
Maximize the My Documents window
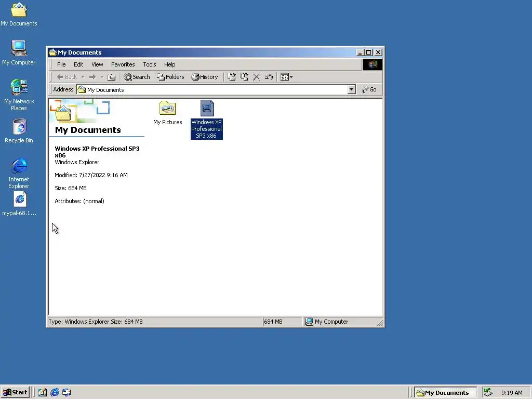(369, 52)
